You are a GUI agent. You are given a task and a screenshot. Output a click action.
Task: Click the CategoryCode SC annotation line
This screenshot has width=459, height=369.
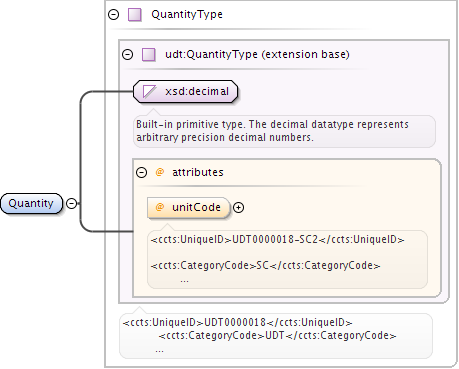[265, 266]
